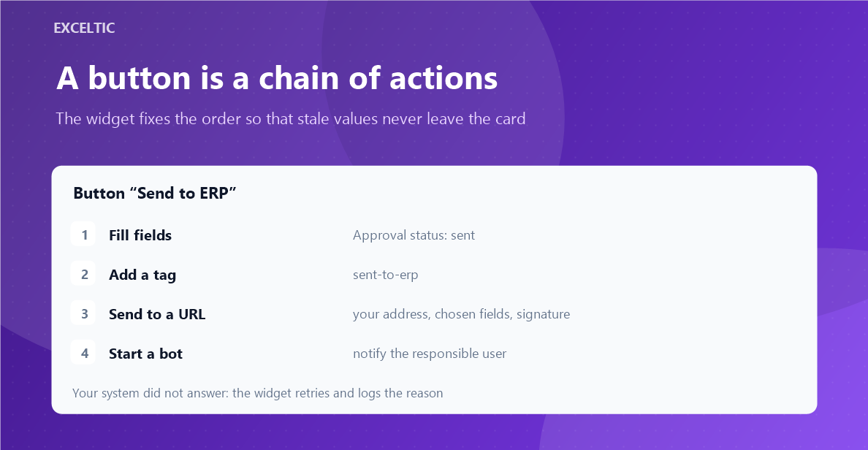Click notify the responsible user text
Image resolution: width=868 pixels, height=450 pixels.
[430, 354]
